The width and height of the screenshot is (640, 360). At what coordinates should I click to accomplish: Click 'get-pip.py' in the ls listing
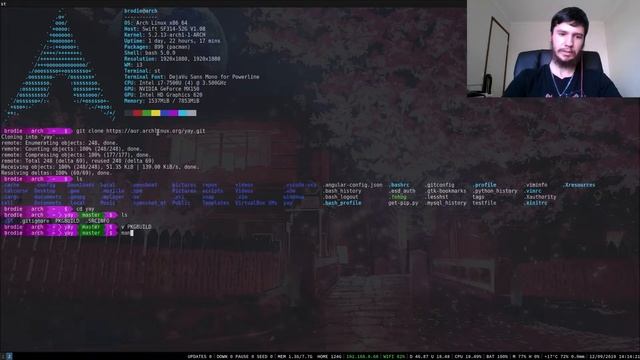(403, 203)
